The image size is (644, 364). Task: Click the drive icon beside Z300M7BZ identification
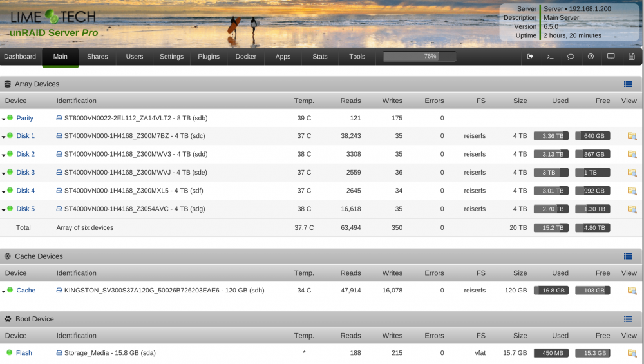pyautogui.click(x=59, y=136)
